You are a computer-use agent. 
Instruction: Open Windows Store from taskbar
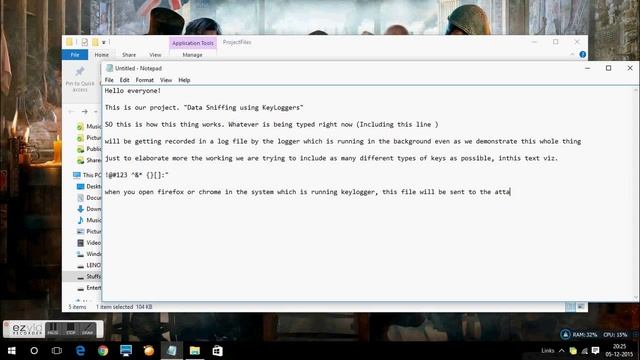218,351
